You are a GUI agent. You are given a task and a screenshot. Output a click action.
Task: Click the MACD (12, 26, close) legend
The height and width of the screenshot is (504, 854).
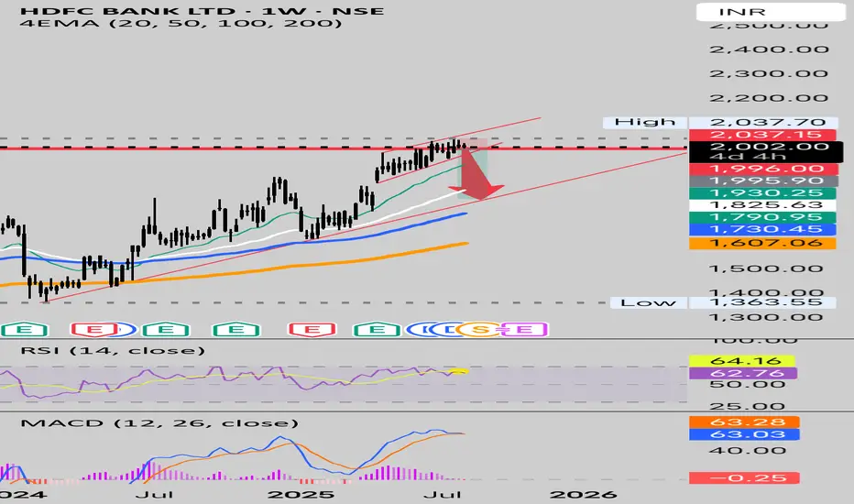[x=159, y=423]
